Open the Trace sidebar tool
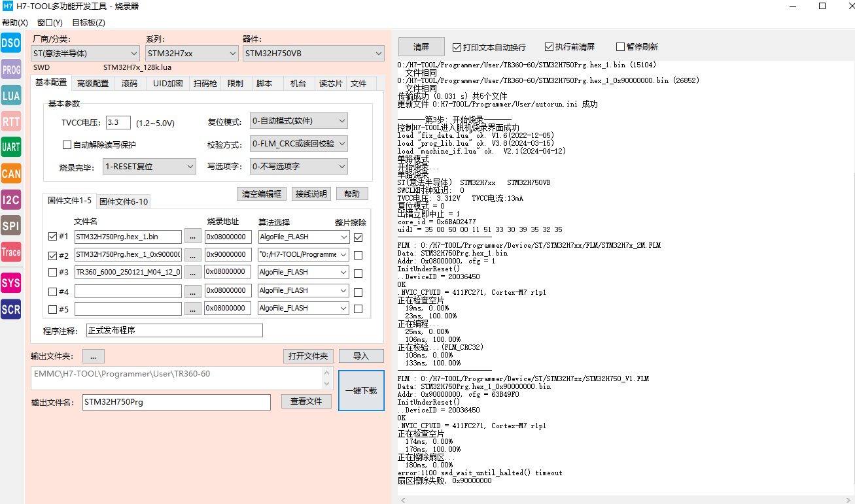 tap(10, 252)
